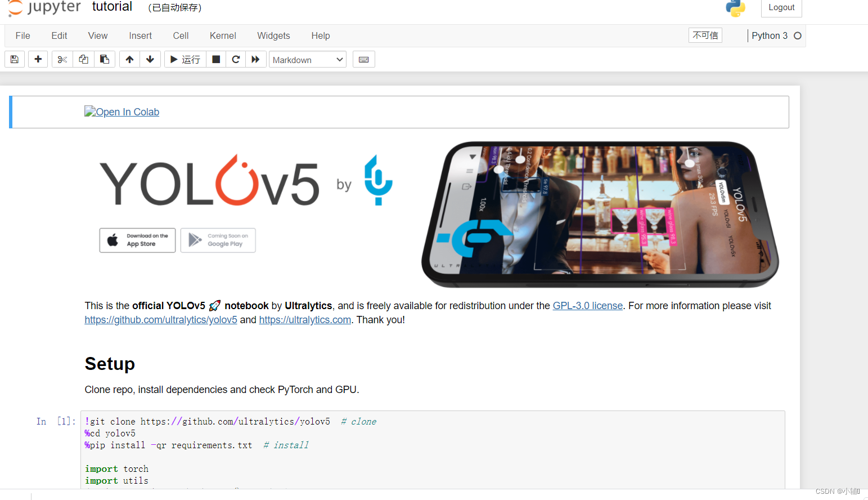Click the Google Play coming soon badge
Screen dimensions: 868x500
tap(218, 240)
